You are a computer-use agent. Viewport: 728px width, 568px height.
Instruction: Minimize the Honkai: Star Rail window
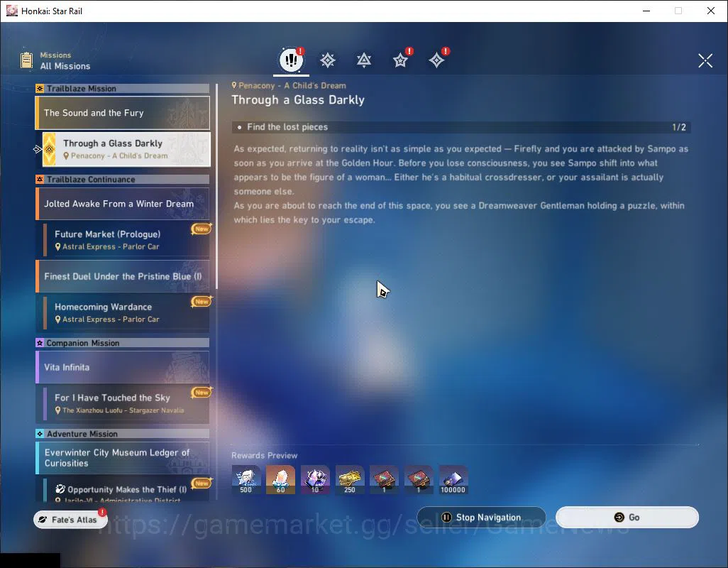pos(646,11)
